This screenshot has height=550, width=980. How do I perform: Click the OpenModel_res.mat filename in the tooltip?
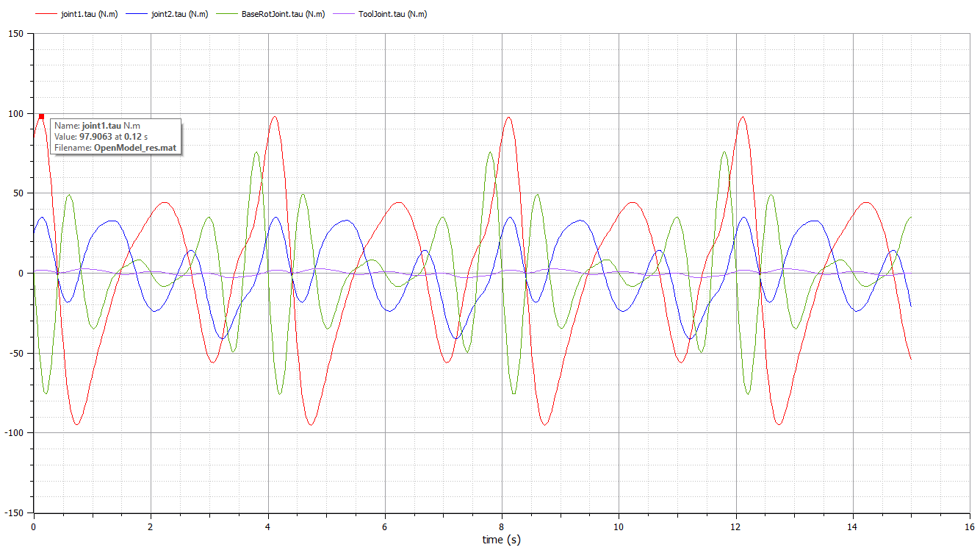[136, 148]
